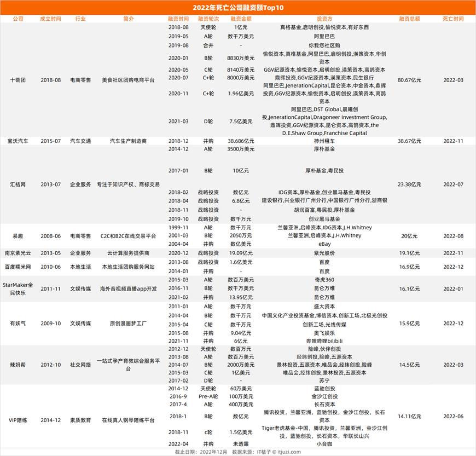Select the 行业 column header
Screen dimensions: 476x456
80,19
